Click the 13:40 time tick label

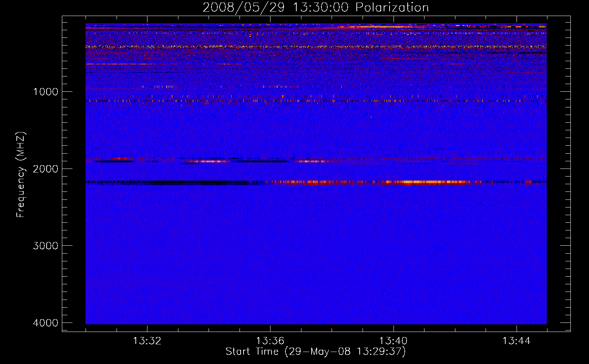(394, 341)
